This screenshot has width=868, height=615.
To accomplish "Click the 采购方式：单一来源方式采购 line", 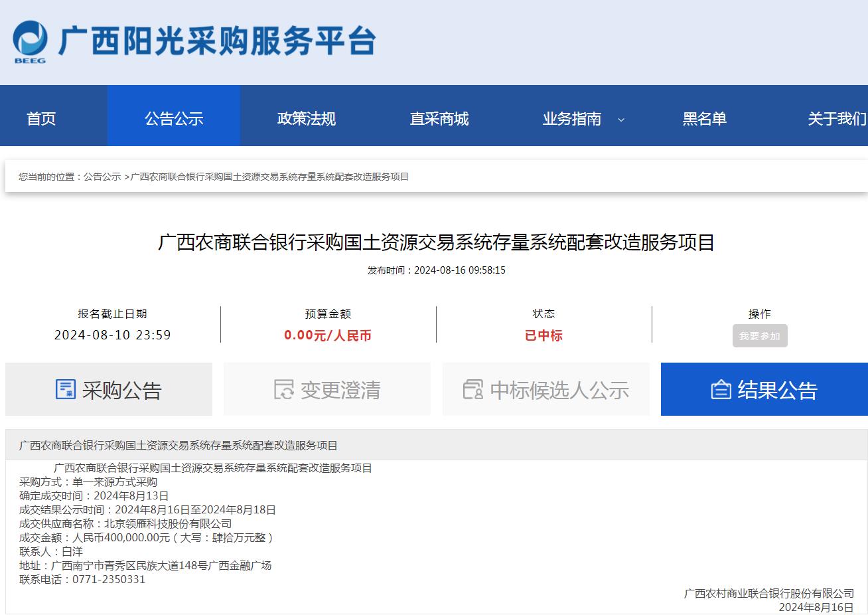I will pyautogui.click(x=88, y=482).
